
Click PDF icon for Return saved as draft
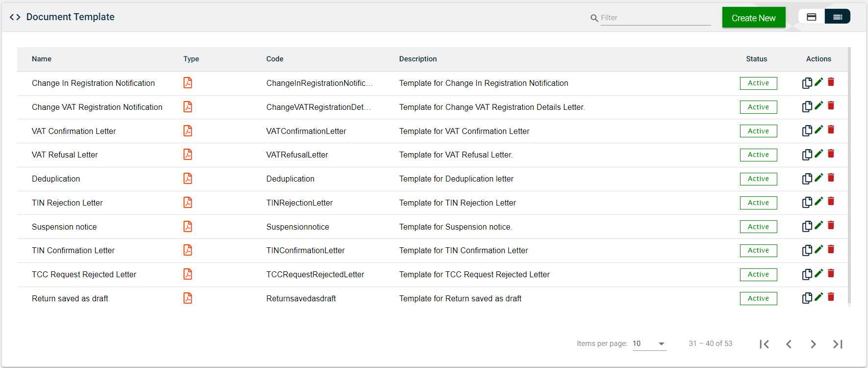(188, 298)
